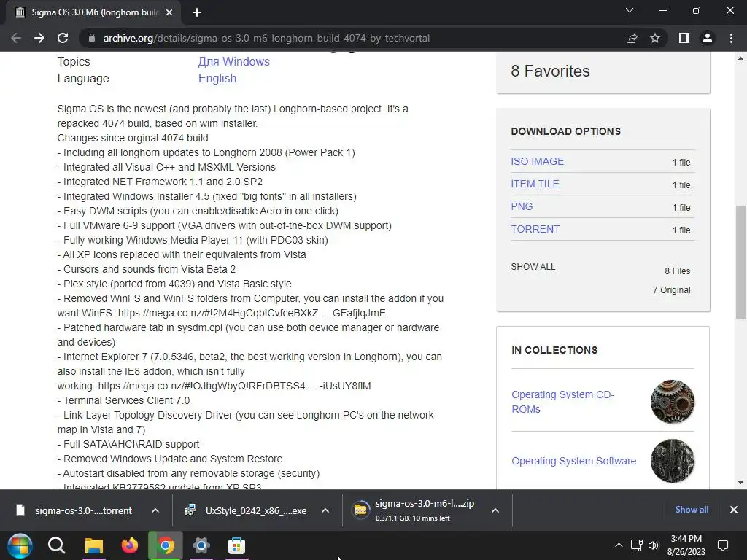Screen dimensions: 747x560
Task: Open the English language link
Action: (x=217, y=78)
